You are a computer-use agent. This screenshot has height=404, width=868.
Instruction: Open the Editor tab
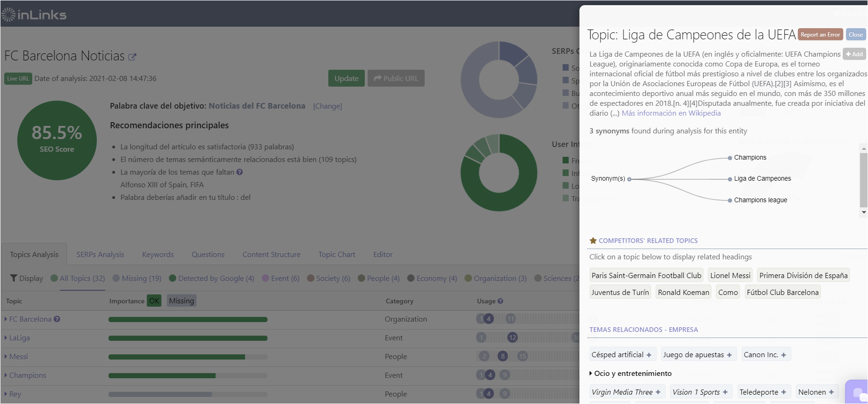(x=383, y=254)
